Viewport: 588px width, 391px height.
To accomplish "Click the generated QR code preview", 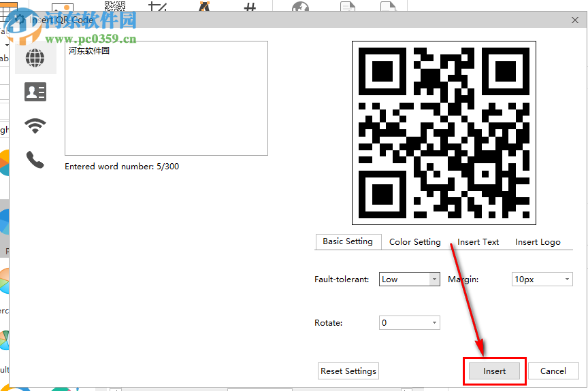I will pos(444,133).
